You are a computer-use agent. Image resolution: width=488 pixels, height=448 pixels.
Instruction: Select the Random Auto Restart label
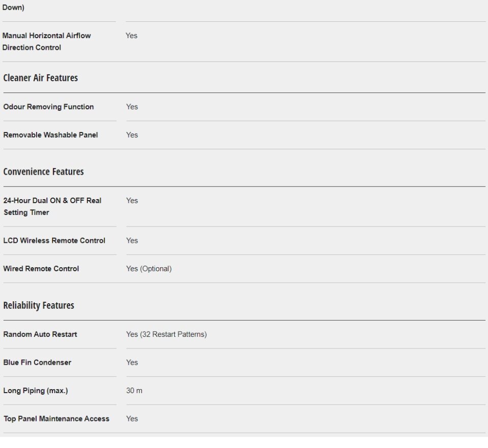[x=40, y=335]
